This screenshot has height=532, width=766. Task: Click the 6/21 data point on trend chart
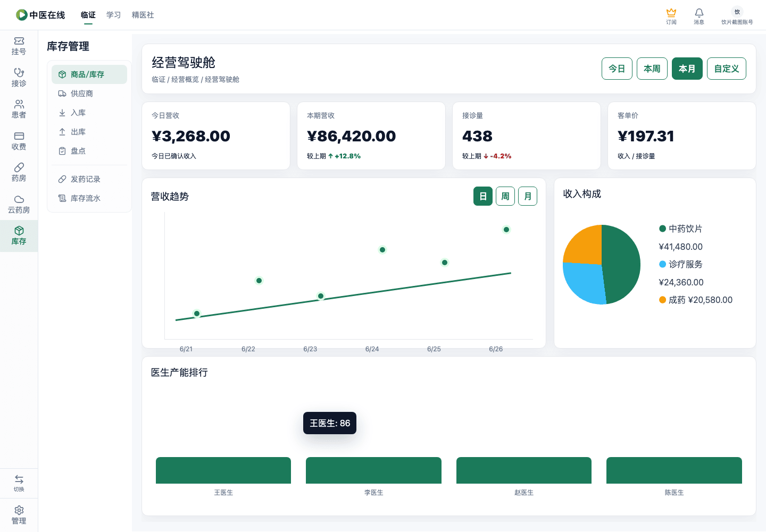click(x=197, y=314)
